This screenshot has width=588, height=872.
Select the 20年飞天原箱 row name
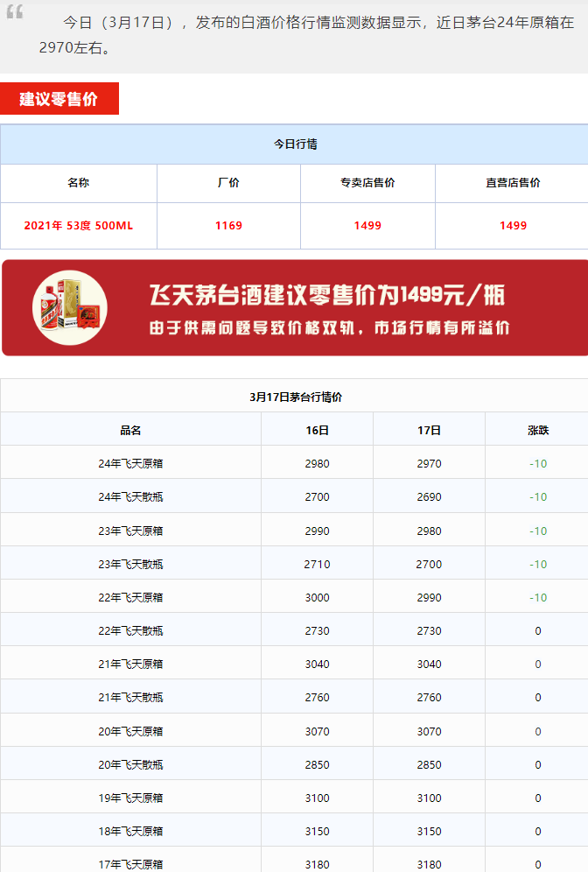pos(130,732)
